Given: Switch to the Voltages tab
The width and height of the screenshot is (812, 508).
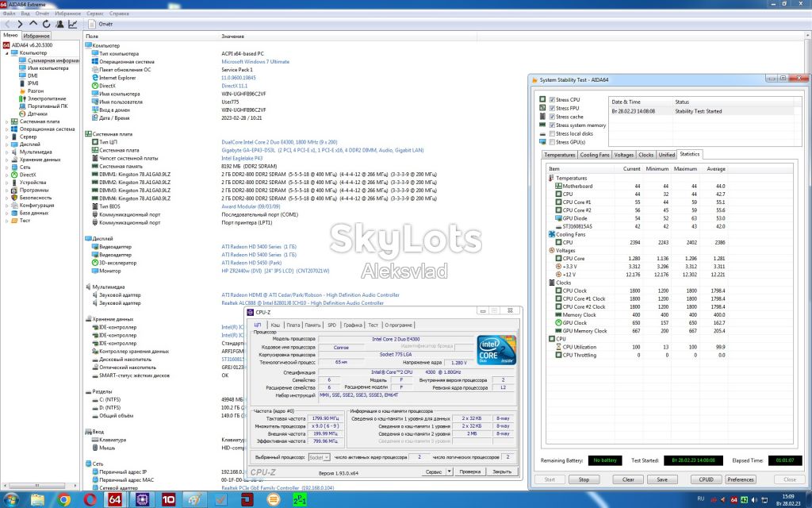Looking at the screenshot, I should tap(623, 155).
